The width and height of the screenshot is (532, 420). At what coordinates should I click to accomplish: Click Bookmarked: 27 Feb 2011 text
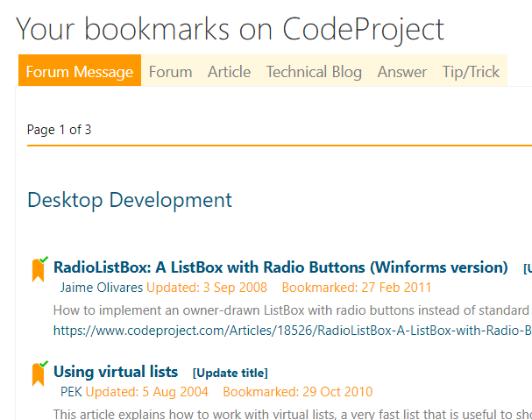tap(357, 288)
